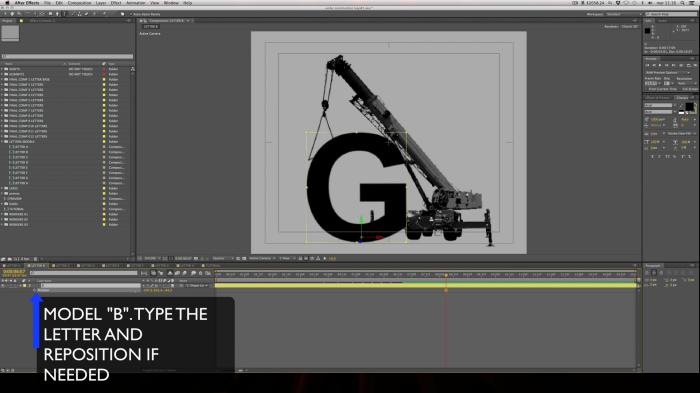The height and width of the screenshot is (393, 700).
Task: Click the black fill color swatch in Character panel
Action: (x=690, y=107)
